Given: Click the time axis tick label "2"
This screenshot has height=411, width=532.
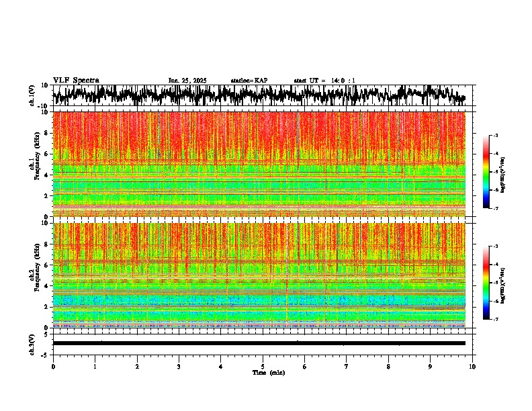Looking at the screenshot, I should 137,367.
